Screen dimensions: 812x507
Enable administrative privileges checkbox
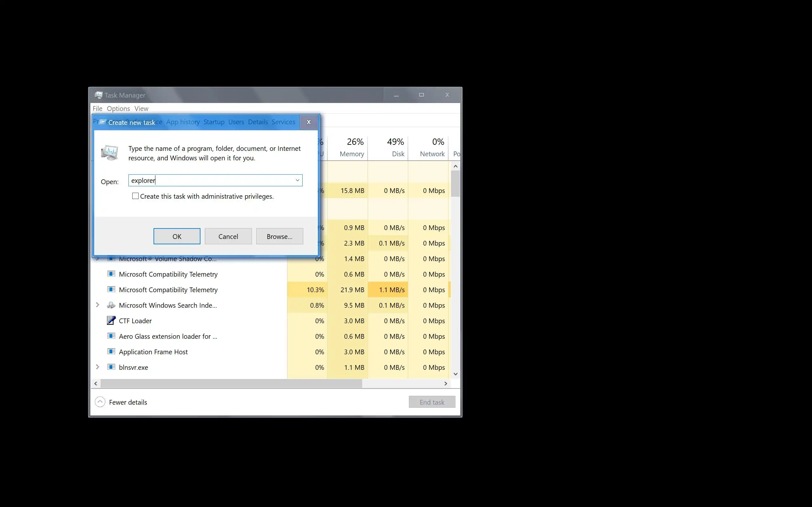point(135,196)
